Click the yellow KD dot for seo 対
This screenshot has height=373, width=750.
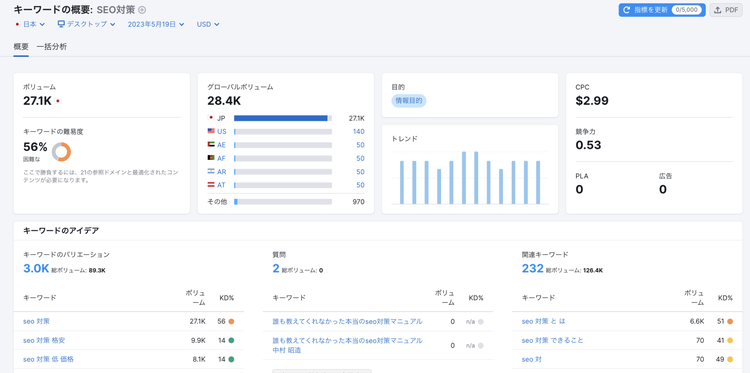tap(730, 359)
